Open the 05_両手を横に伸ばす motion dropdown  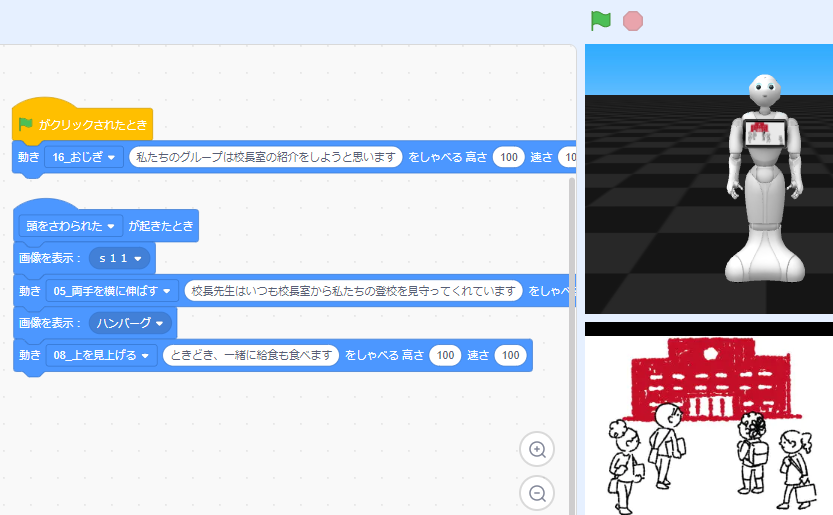112,291
